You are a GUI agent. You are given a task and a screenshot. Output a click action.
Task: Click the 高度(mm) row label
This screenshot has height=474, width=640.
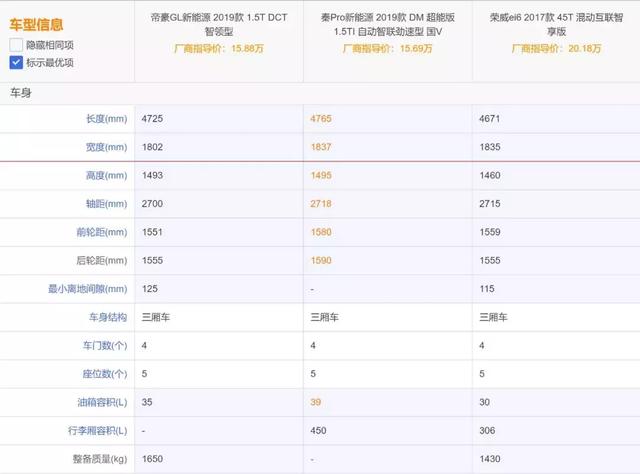(107, 176)
